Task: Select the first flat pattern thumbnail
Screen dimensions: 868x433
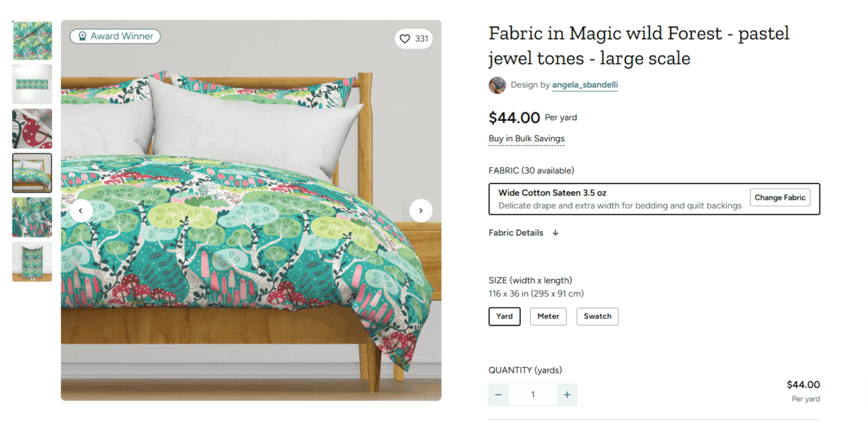Action: (32, 41)
